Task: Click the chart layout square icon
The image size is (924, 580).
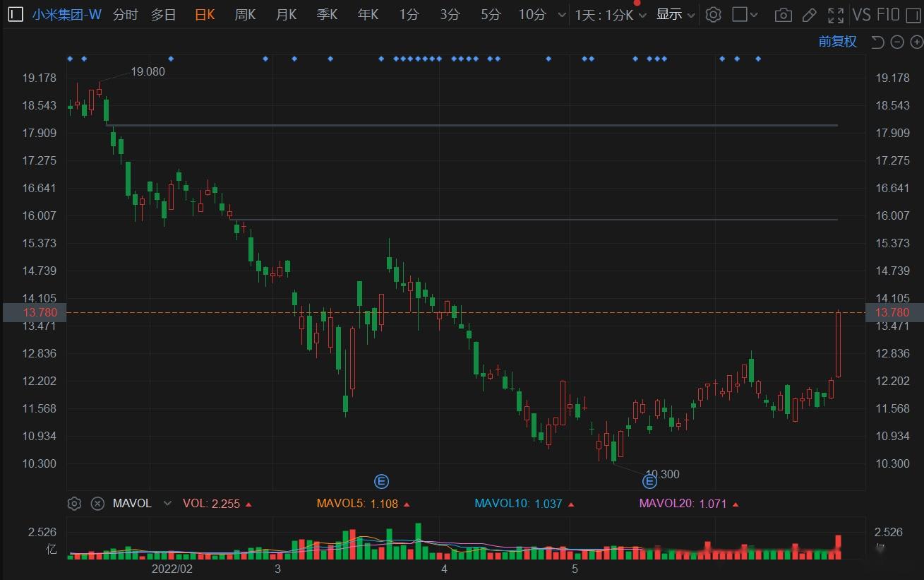Action: coord(740,14)
